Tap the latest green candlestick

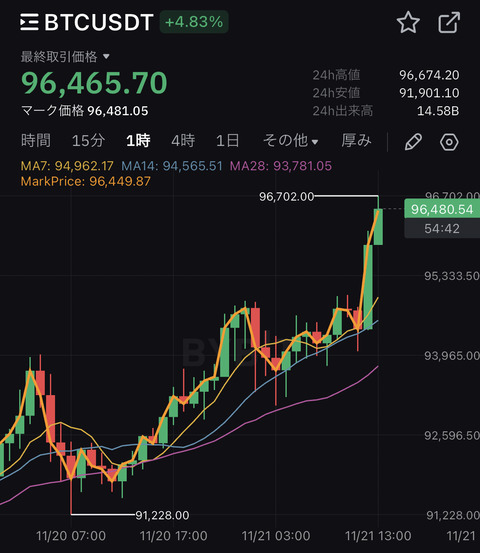tap(378, 227)
